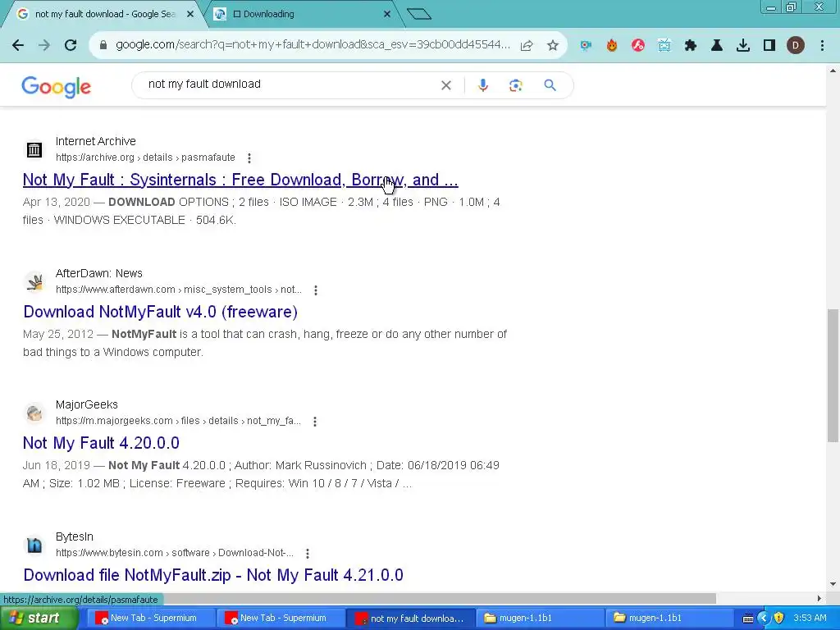The height and width of the screenshot is (630, 840).
Task: Open Not My Fault 4.20.0.0 link
Action: pos(101,443)
